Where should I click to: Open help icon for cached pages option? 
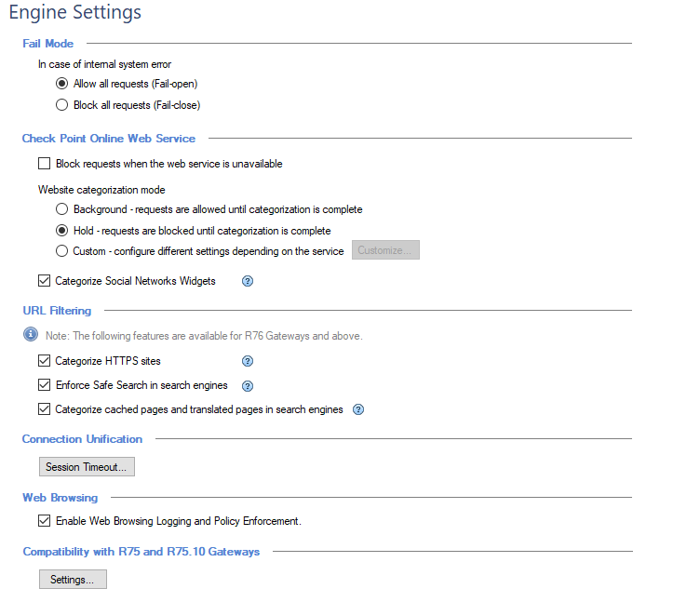tap(358, 409)
